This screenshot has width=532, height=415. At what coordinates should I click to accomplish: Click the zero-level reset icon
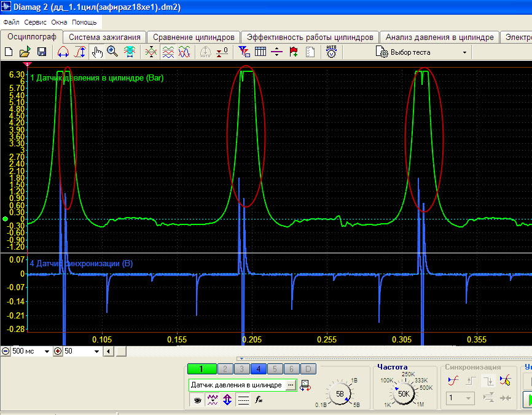coord(222,52)
